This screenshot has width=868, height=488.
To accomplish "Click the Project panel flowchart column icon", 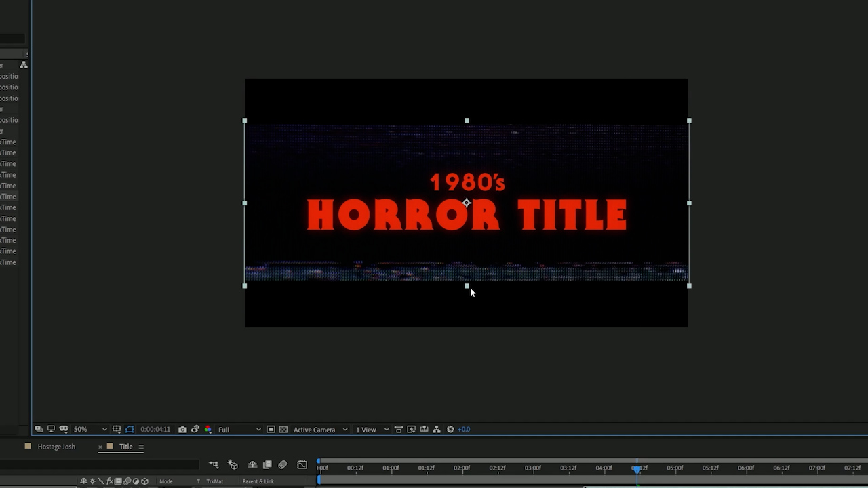I will 24,65.
